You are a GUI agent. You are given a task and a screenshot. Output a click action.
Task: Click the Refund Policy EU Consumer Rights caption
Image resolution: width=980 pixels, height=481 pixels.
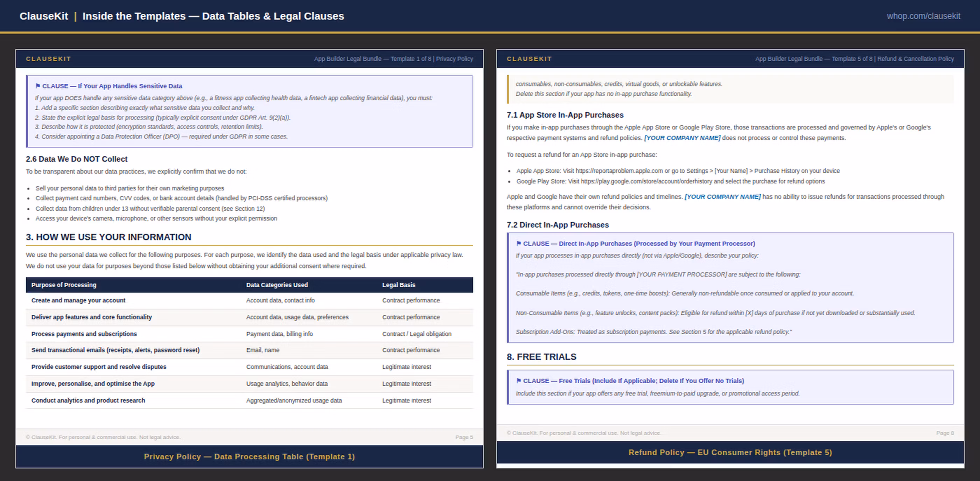[730, 452]
